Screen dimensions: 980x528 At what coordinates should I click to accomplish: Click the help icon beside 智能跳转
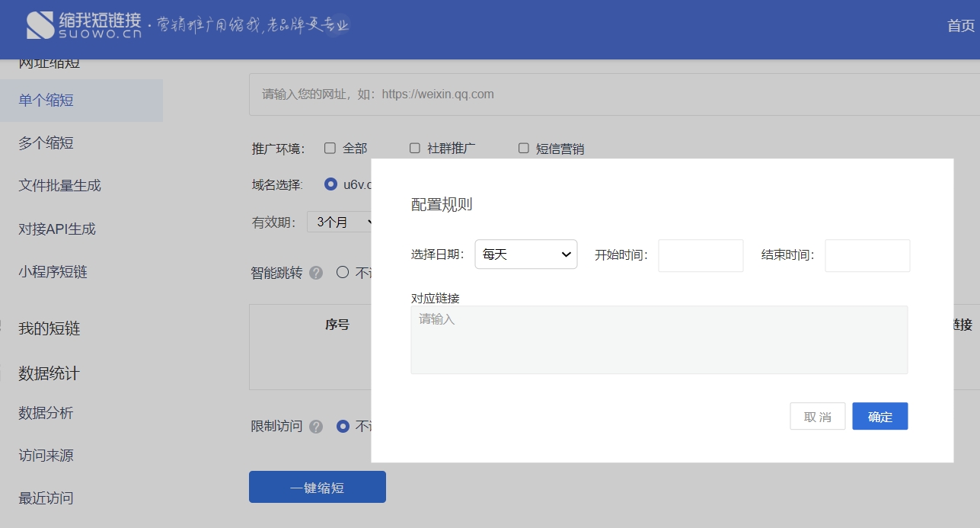tap(316, 273)
